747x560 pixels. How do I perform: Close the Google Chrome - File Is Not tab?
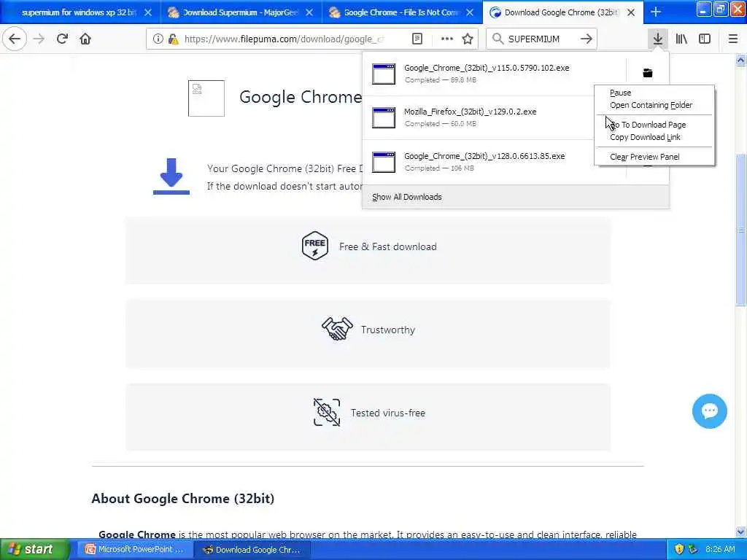point(470,12)
